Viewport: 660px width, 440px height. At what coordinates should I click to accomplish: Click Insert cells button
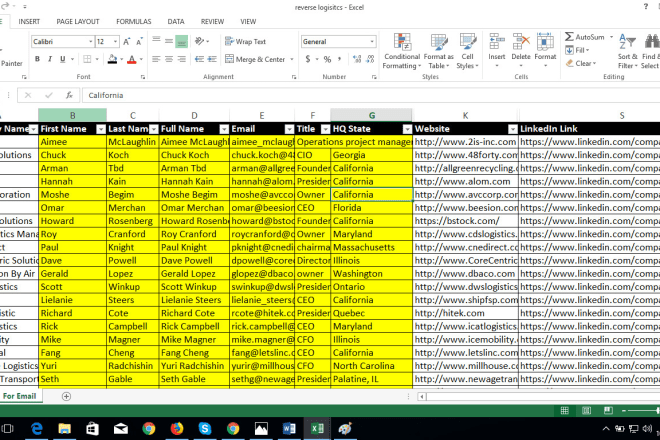497,51
